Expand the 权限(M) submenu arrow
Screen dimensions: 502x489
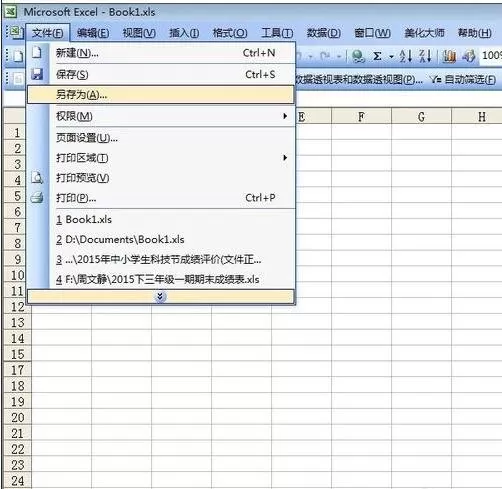click(285, 116)
